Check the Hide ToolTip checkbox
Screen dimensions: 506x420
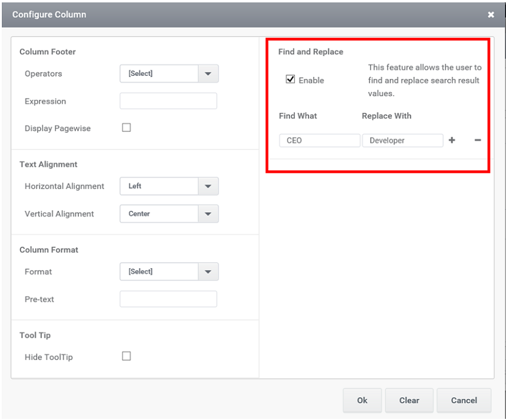(126, 356)
